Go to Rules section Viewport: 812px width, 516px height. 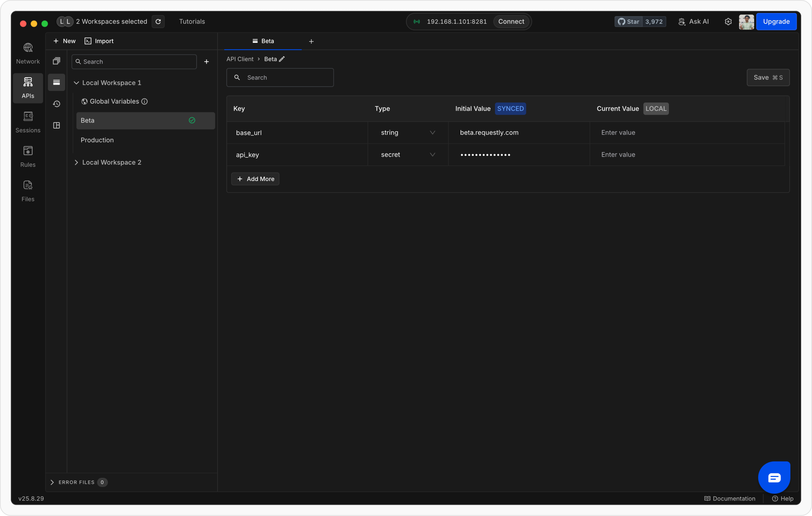point(28,156)
